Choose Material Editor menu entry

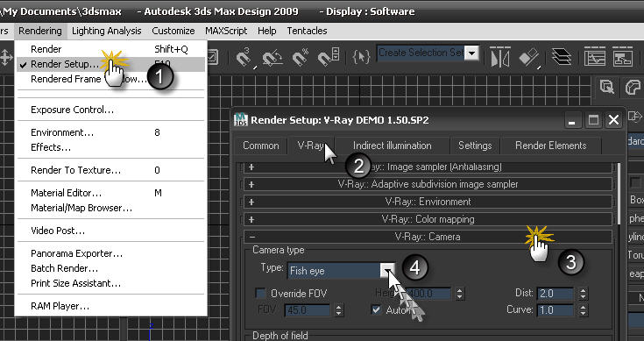[x=110, y=193]
